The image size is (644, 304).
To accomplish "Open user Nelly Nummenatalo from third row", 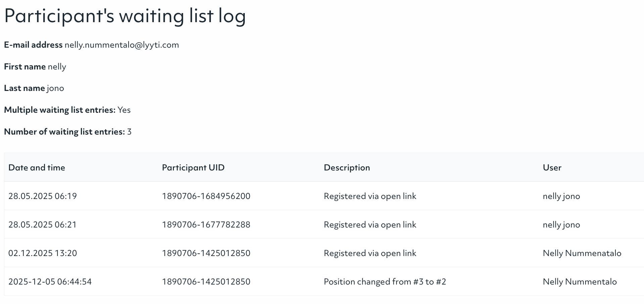I will click(x=582, y=253).
